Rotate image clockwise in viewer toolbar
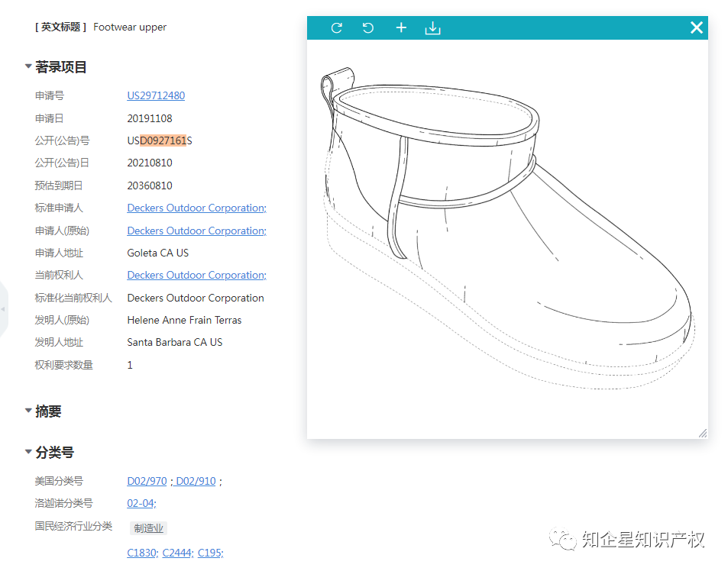 coord(337,27)
